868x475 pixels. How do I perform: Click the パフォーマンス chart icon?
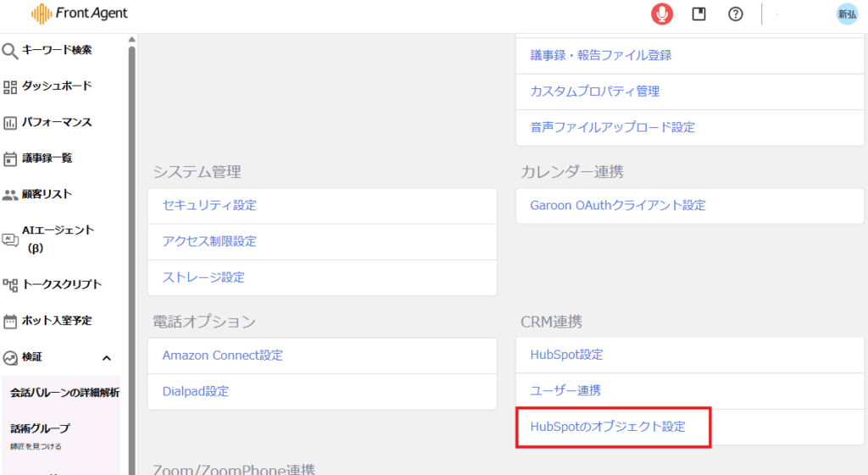[10, 123]
